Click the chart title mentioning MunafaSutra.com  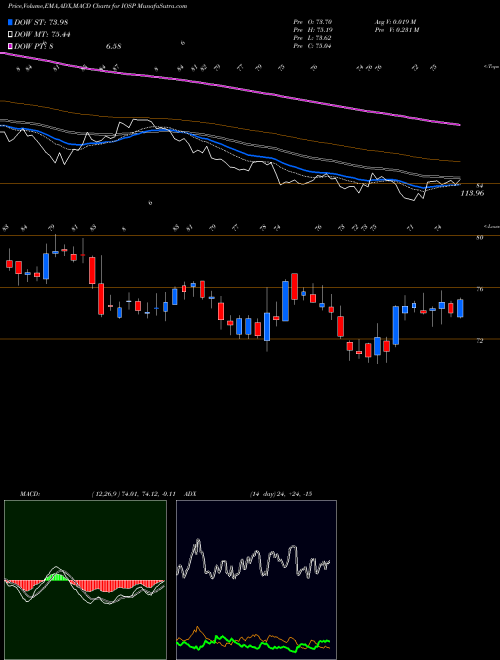98,6
